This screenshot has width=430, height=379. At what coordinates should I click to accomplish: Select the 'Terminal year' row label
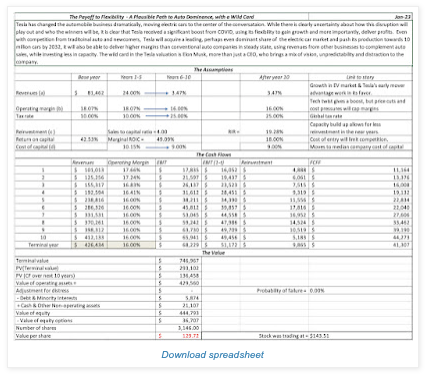(x=43, y=245)
